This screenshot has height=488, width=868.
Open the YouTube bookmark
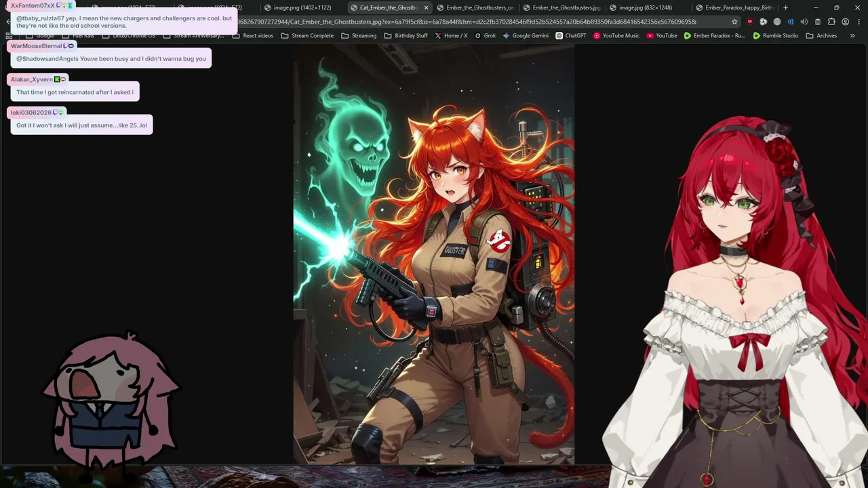click(x=662, y=36)
